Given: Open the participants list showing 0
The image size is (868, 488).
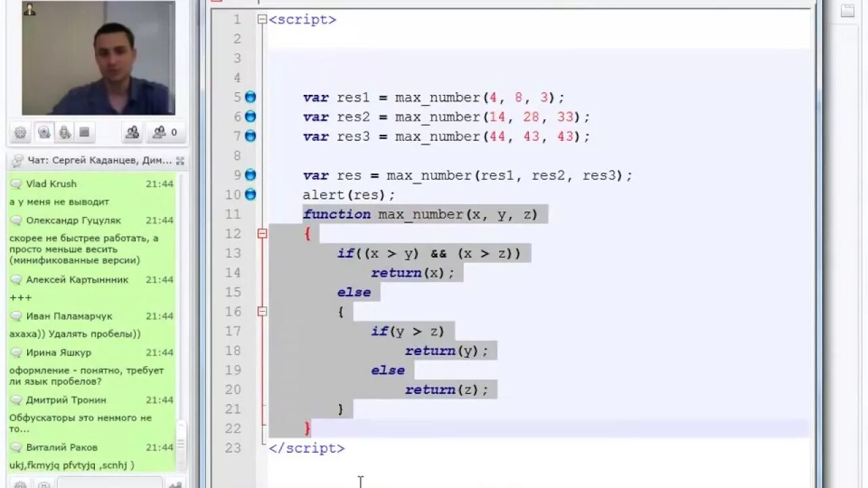Looking at the screenshot, I should click(x=165, y=133).
